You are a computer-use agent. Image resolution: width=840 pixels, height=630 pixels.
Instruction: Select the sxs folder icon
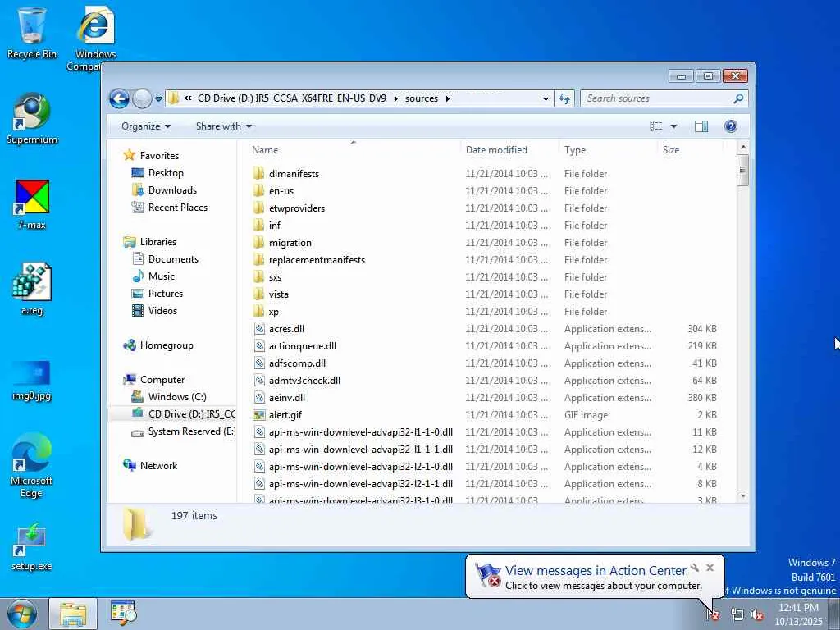click(x=258, y=277)
